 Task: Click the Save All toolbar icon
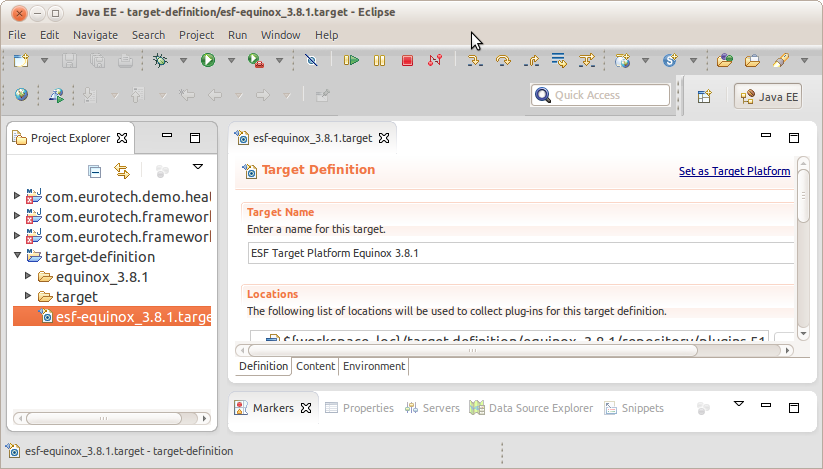coord(98,61)
